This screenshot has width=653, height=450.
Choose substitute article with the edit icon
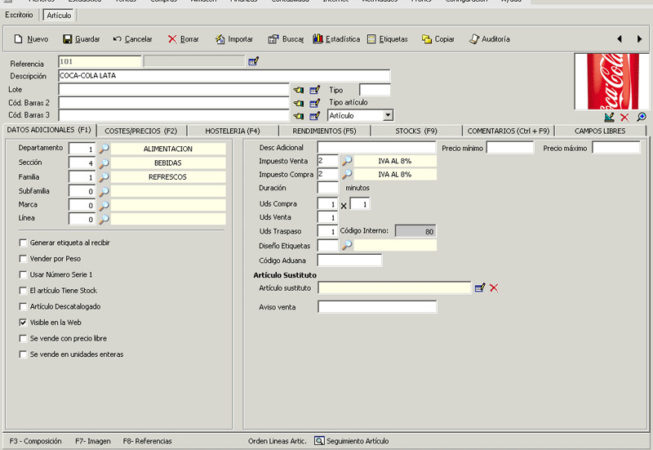tap(480, 288)
